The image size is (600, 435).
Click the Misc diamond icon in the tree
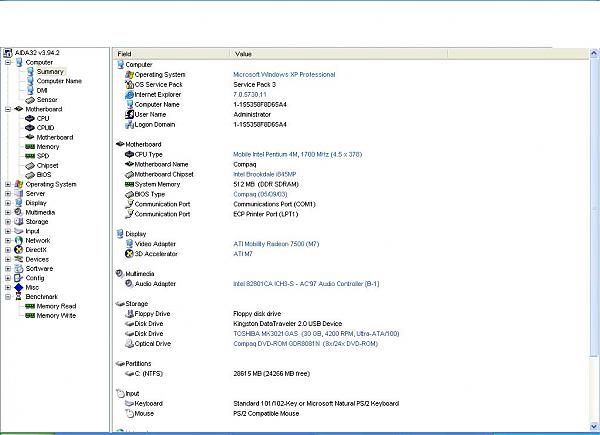click(19, 287)
